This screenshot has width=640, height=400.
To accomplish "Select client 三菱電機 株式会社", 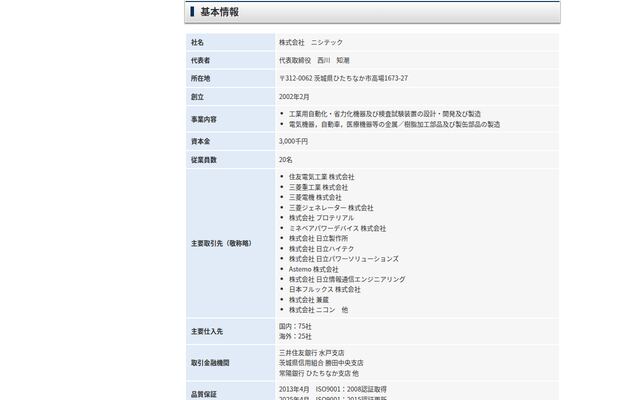I will [x=315, y=198].
